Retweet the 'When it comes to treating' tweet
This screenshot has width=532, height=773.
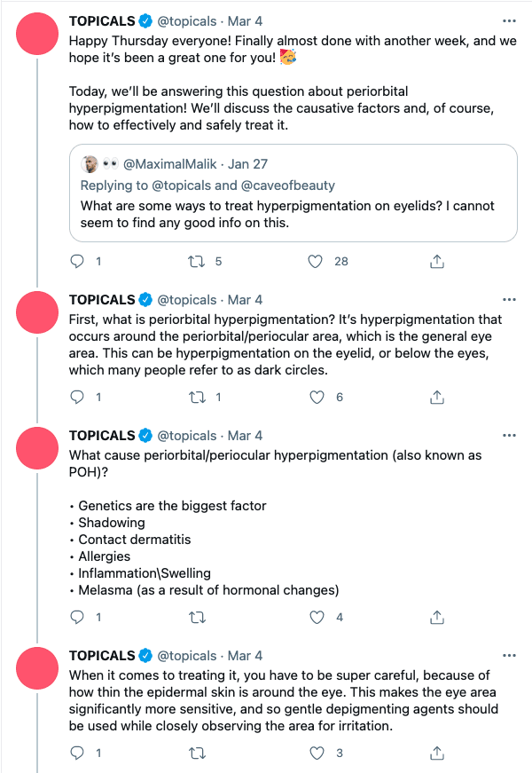(x=199, y=753)
